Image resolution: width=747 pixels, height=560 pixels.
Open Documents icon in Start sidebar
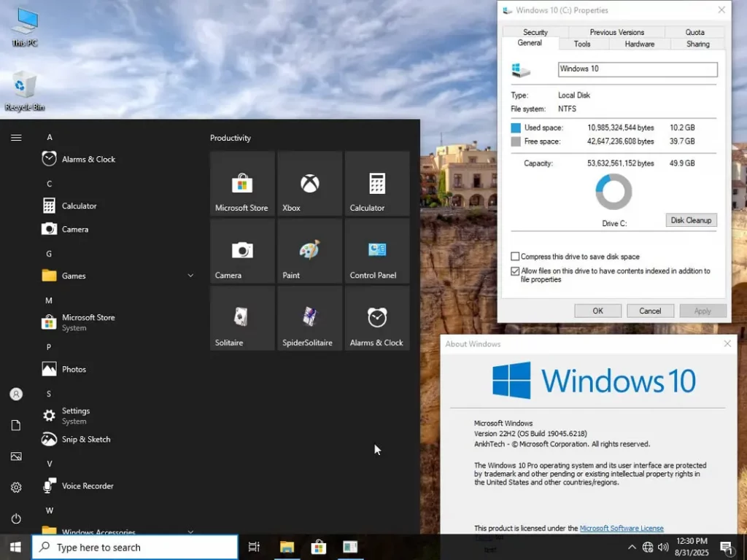pos(16,425)
